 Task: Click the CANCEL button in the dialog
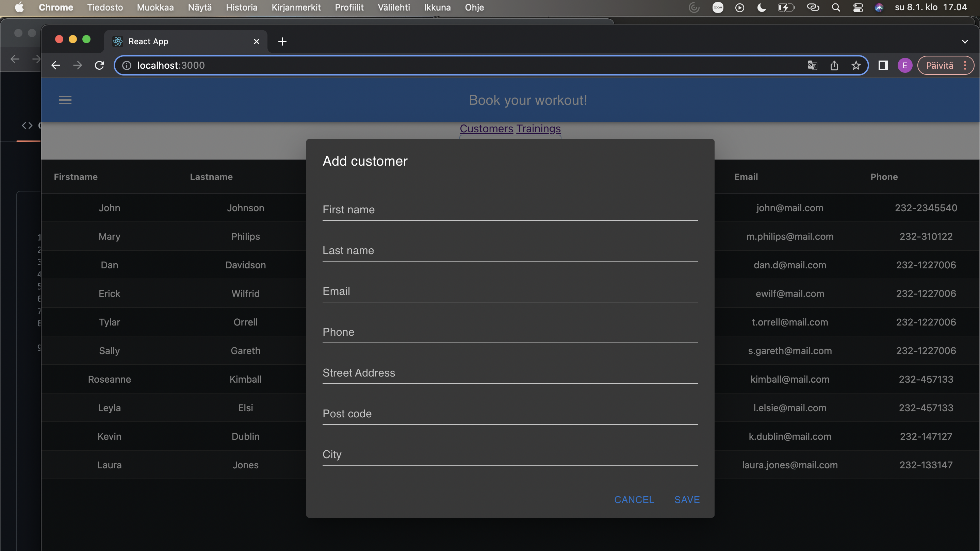(x=634, y=500)
